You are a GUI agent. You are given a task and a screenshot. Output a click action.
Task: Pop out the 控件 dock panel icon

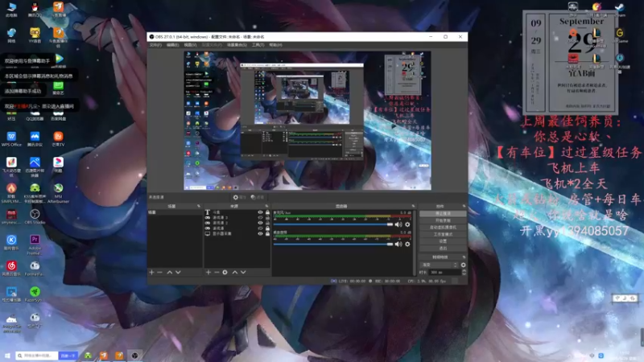464,206
